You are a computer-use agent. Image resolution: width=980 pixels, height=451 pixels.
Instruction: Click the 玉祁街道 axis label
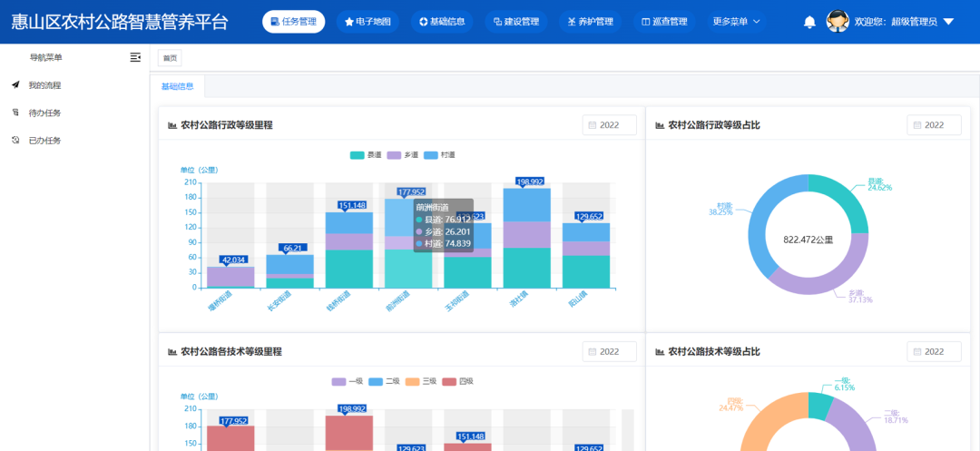(x=456, y=301)
